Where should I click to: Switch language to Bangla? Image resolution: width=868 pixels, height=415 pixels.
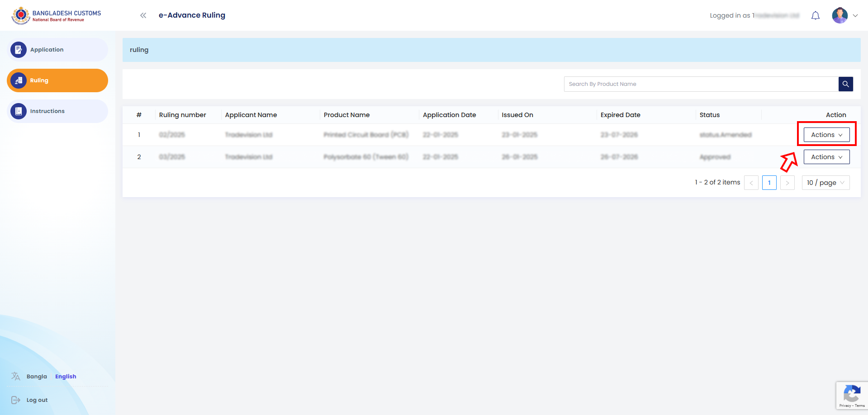tap(37, 377)
